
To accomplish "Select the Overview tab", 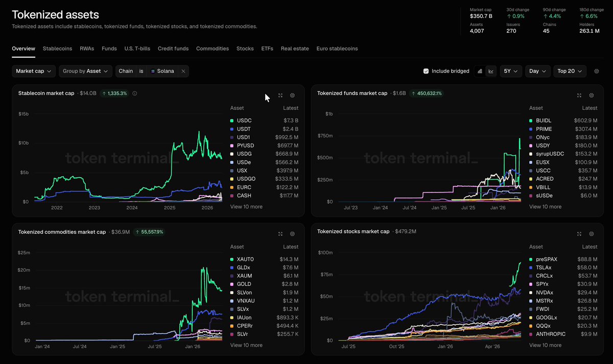I will pyautogui.click(x=23, y=48).
